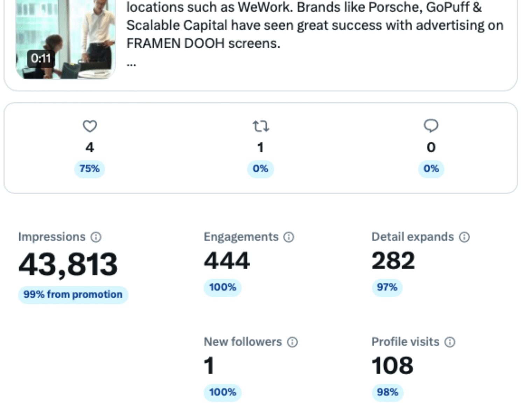Click the reply speech bubble icon
Image resolution: width=525 pixels, height=420 pixels.
(x=431, y=126)
